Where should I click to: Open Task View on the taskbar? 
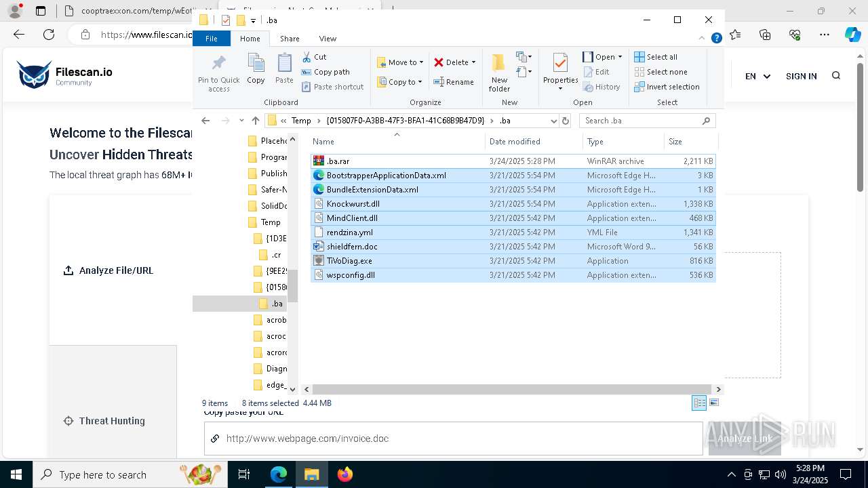(244, 474)
